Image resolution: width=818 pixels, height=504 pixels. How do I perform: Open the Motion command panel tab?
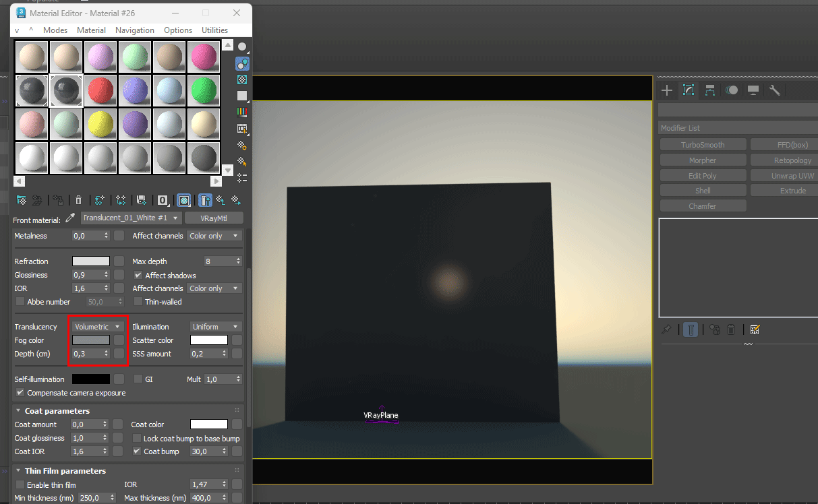[732, 90]
